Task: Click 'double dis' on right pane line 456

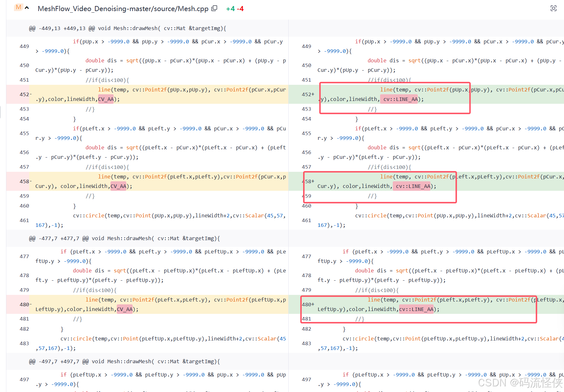Action: (383, 147)
